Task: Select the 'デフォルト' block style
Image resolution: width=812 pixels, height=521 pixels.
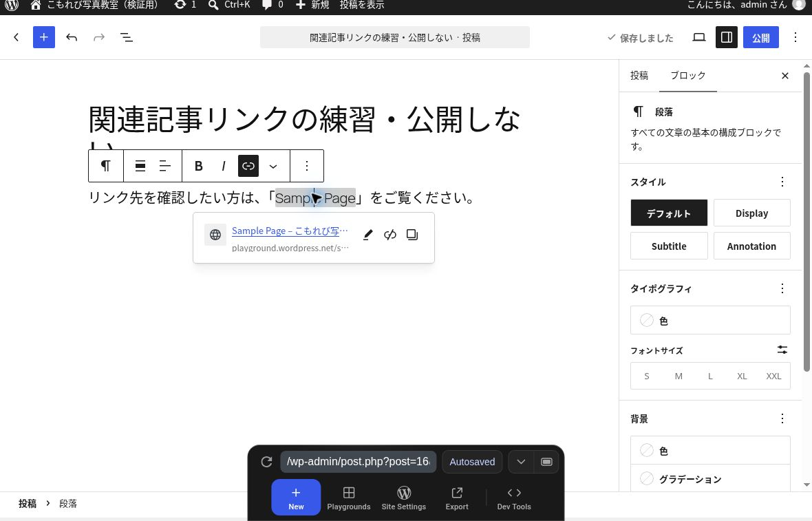Action: (x=669, y=213)
